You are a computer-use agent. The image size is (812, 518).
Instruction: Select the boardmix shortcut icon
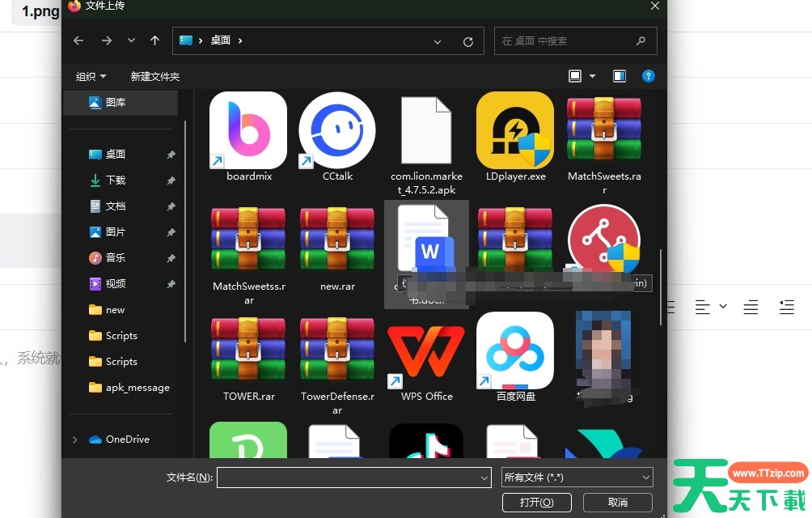point(247,130)
